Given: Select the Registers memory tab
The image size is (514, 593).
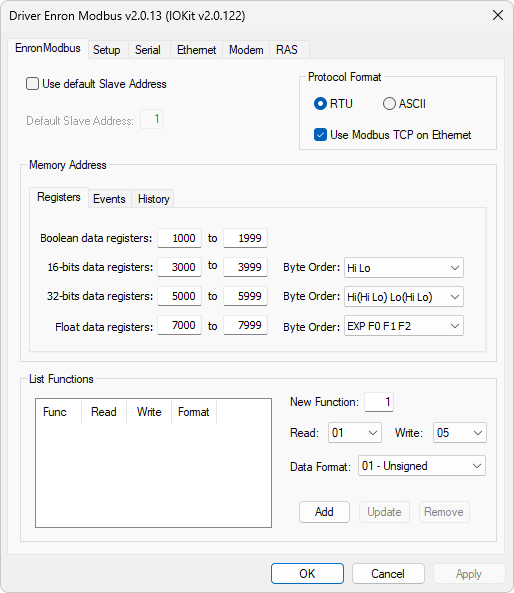Looking at the screenshot, I should (x=59, y=197).
